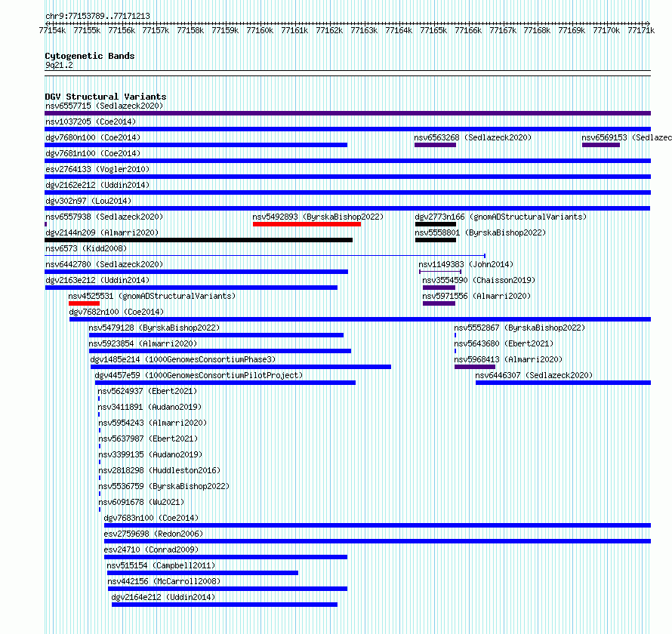Click the black dgv2144n209 Almarri2020 bar
This screenshot has height=634, width=672.
pyautogui.click(x=199, y=240)
